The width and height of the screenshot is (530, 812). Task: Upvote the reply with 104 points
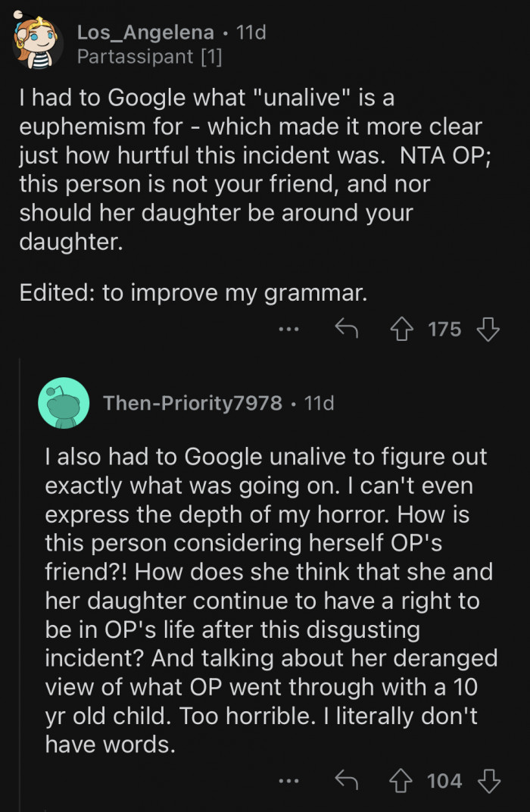pyautogui.click(x=401, y=781)
